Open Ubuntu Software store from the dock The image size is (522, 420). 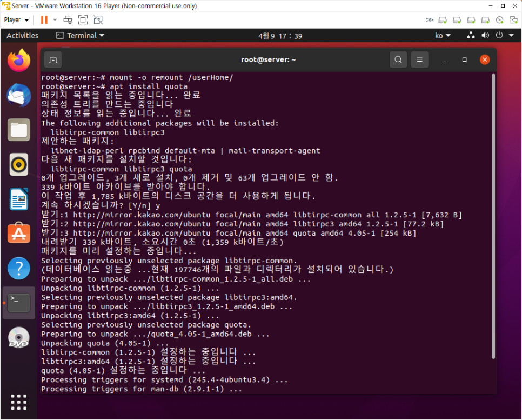19,233
